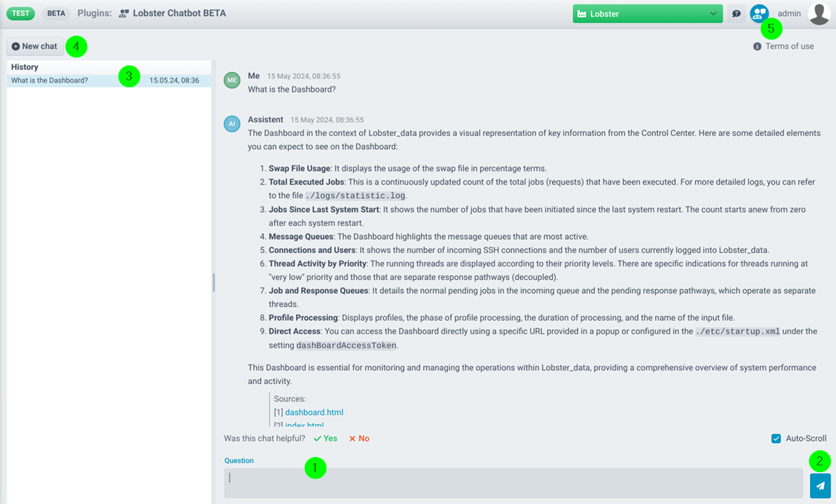This screenshot has width=836, height=504.
Task: Open the blue chatbot plugin icon
Action: pos(759,13)
